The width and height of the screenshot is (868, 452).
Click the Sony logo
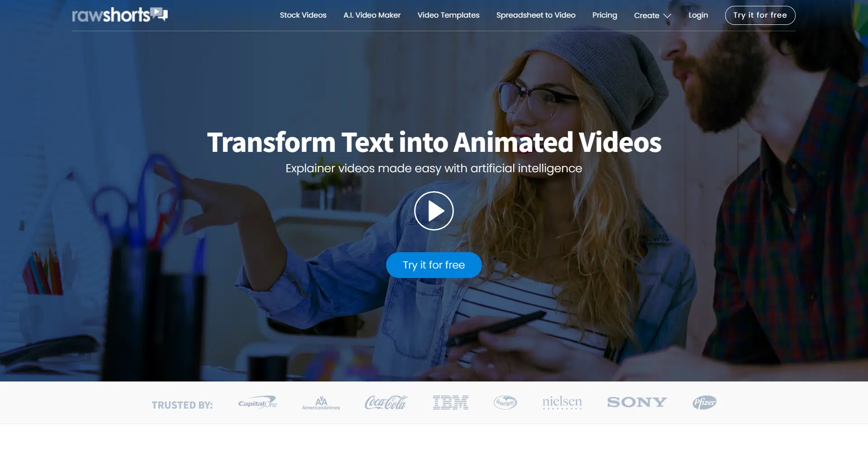pyautogui.click(x=637, y=402)
